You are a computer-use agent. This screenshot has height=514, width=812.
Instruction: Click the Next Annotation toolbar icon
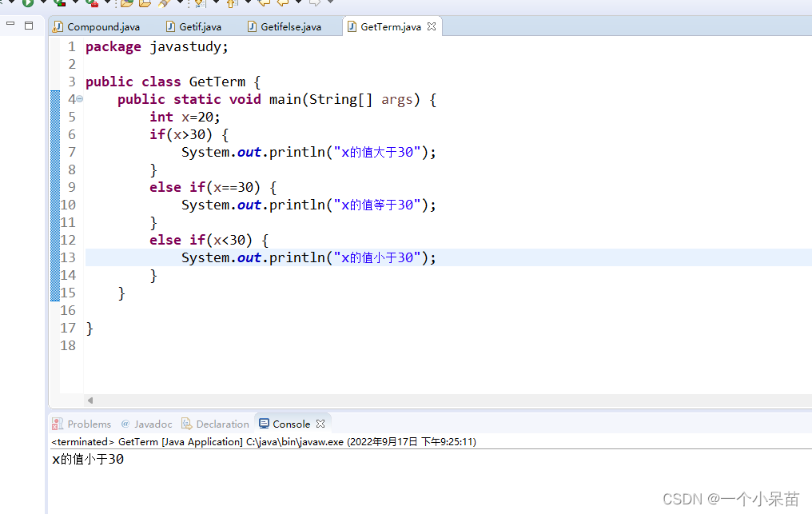(x=201, y=3)
